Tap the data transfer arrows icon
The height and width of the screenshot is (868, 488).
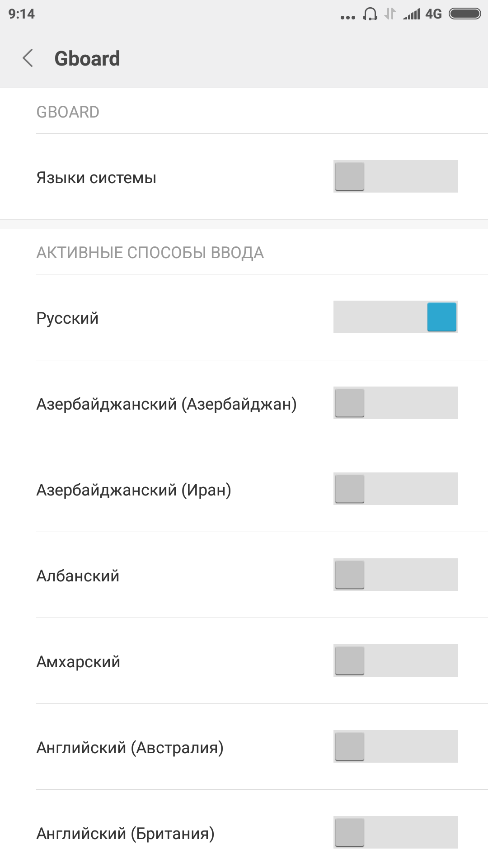(390, 14)
